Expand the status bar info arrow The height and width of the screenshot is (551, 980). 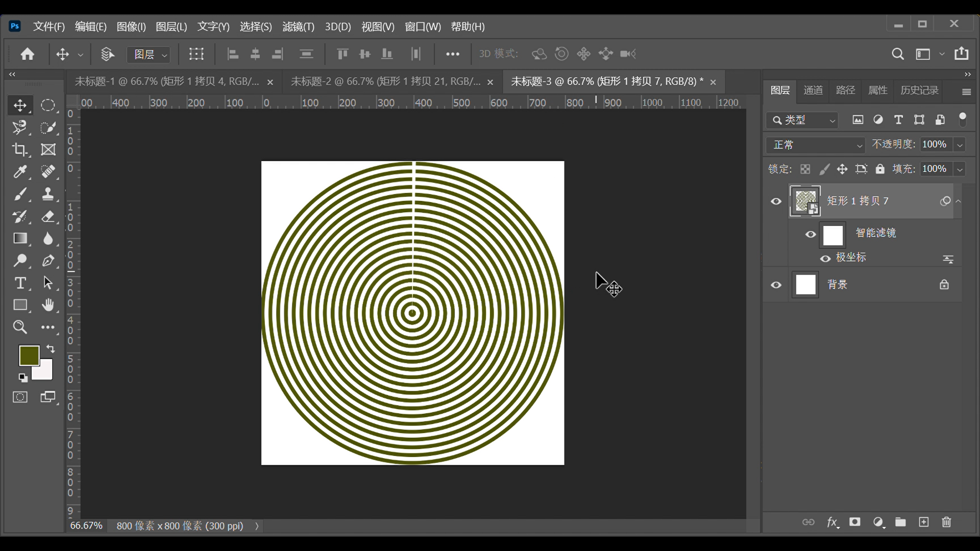coord(256,526)
